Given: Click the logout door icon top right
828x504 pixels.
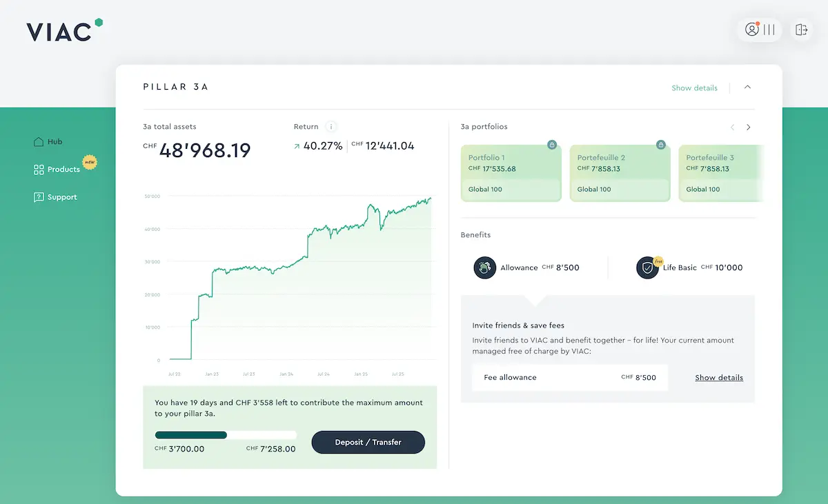Looking at the screenshot, I should click(800, 30).
